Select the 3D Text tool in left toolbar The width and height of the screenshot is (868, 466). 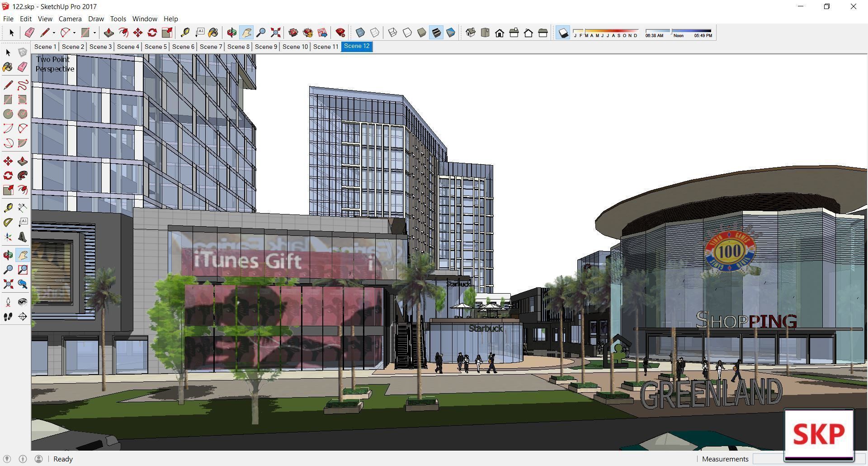coord(23,237)
